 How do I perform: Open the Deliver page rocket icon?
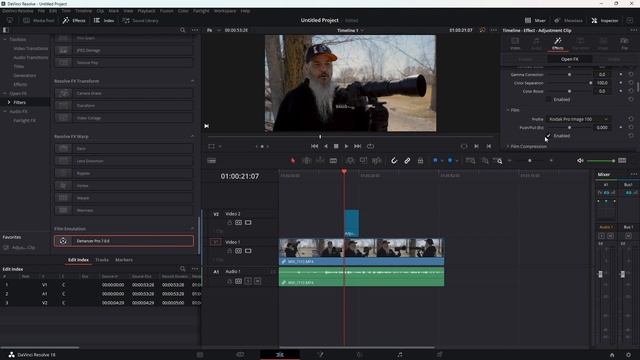pos(440,355)
